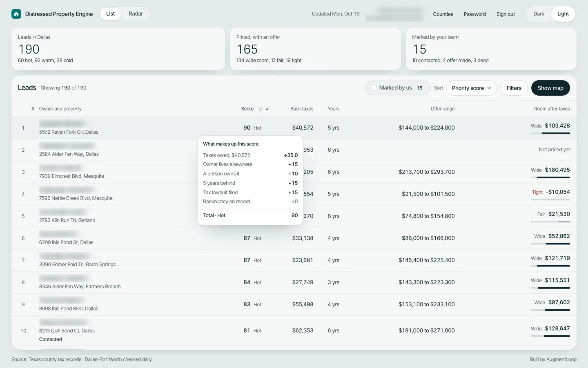Go to Password settings
Viewport: 588px width, 368px height.
click(474, 14)
